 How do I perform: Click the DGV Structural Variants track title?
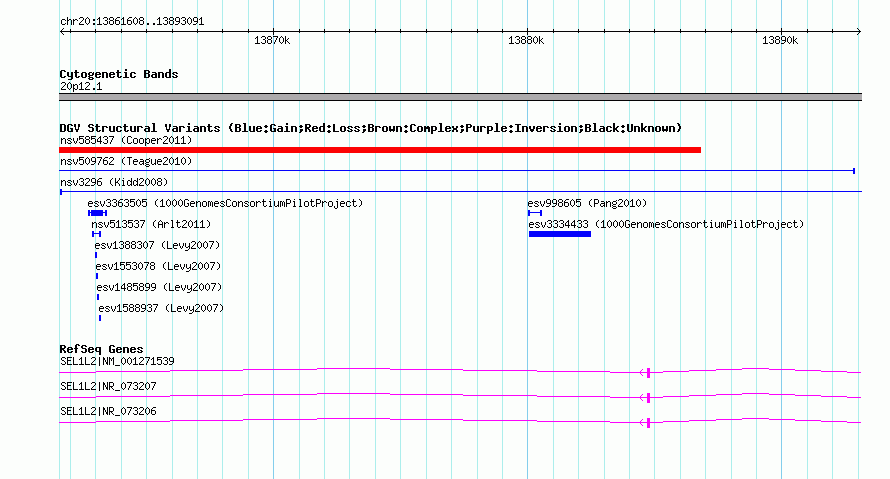point(371,128)
